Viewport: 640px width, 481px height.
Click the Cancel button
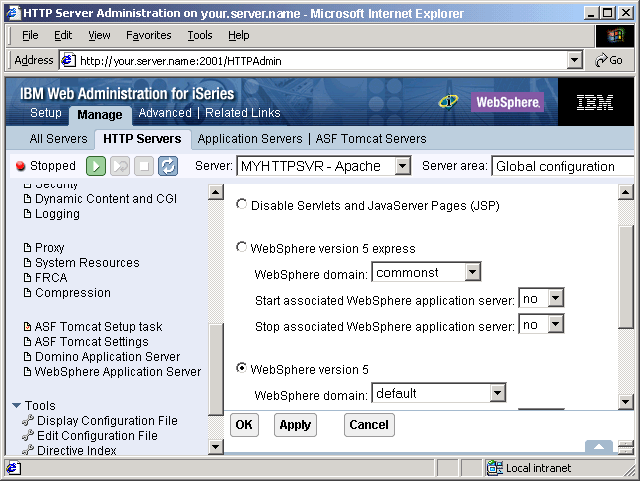[369, 425]
